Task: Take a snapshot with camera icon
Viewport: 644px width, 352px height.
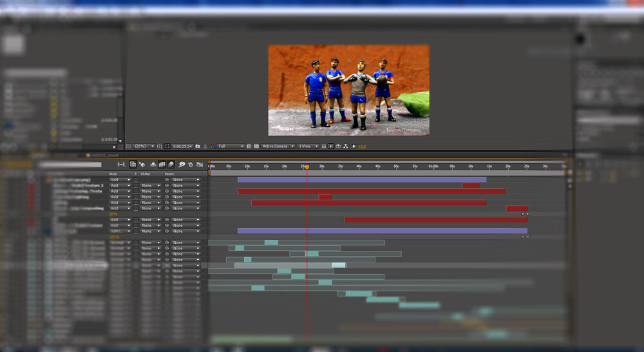Action: [198, 146]
